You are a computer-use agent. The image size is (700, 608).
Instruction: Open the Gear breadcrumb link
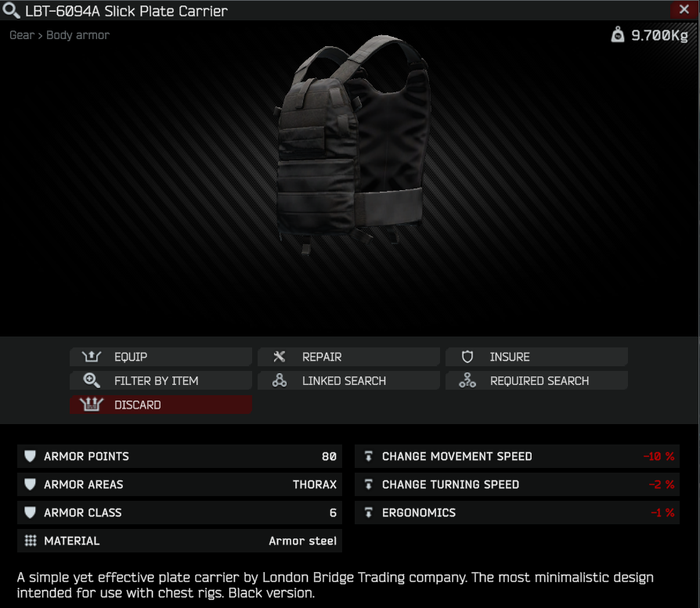tap(22, 35)
